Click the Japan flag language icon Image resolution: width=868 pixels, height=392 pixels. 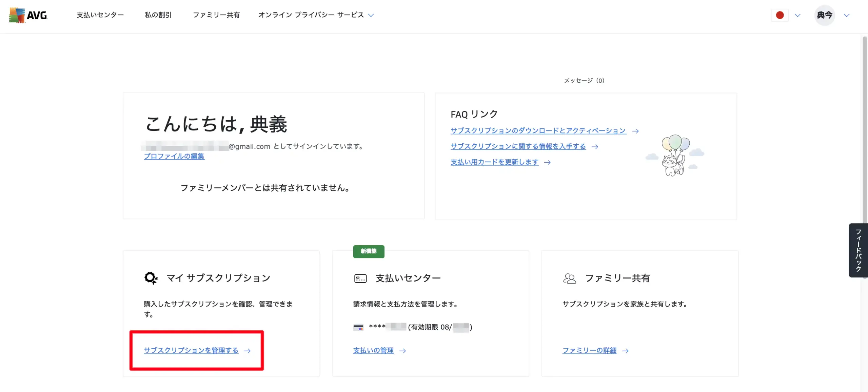pos(780,15)
